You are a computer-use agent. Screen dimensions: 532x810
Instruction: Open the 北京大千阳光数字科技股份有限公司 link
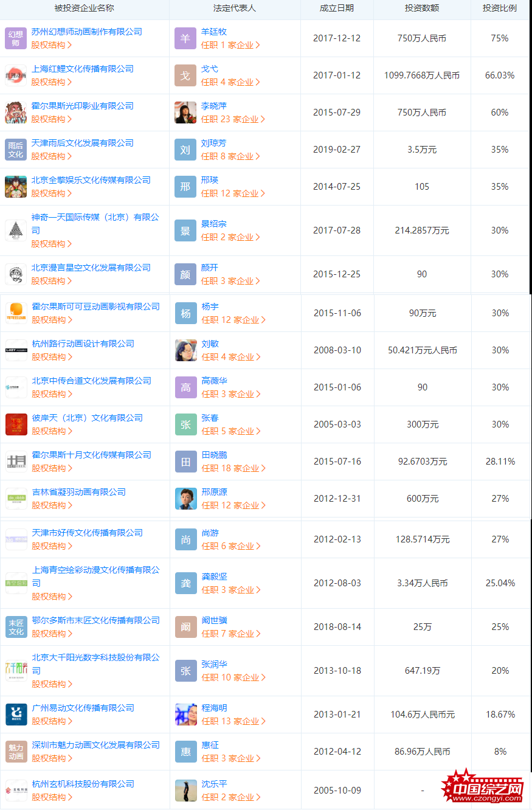[x=96, y=664]
